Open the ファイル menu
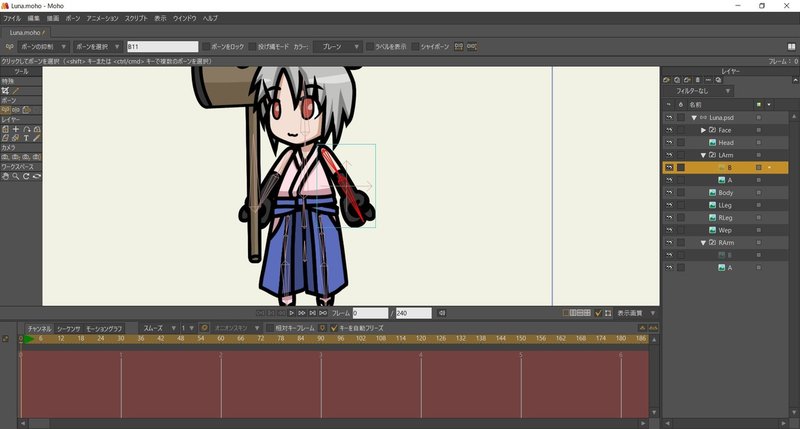 (x=12, y=18)
